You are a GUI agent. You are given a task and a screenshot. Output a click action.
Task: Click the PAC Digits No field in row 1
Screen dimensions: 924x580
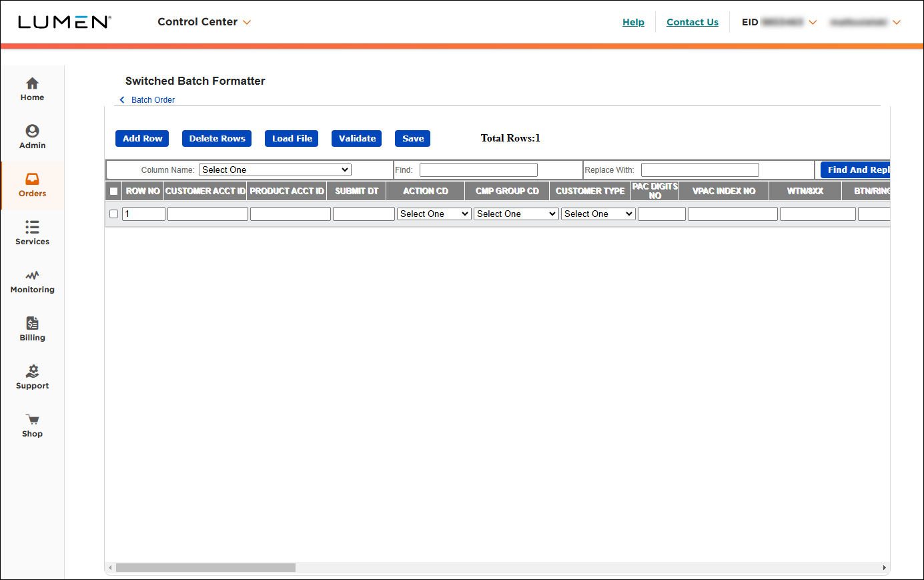pyautogui.click(x=662, y=214)
